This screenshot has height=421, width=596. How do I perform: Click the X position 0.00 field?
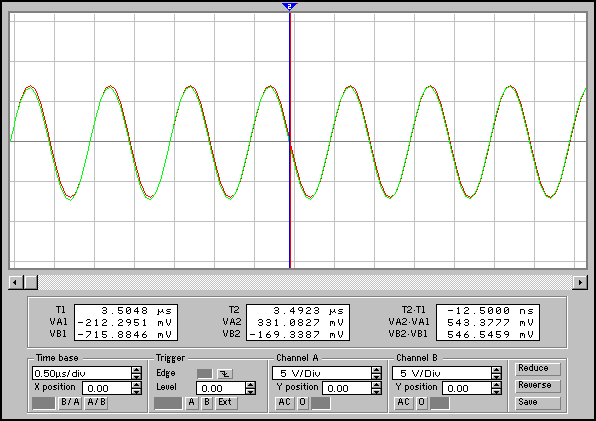point(107,388)
